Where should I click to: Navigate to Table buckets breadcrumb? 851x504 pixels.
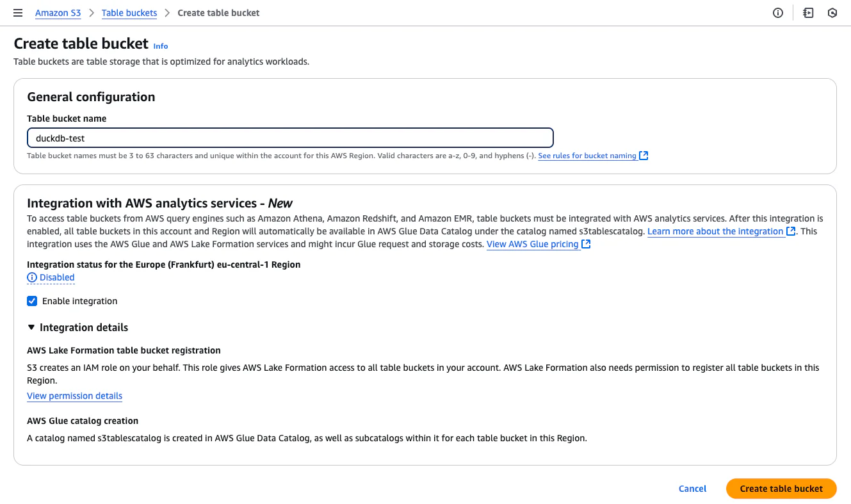point(129,13)
